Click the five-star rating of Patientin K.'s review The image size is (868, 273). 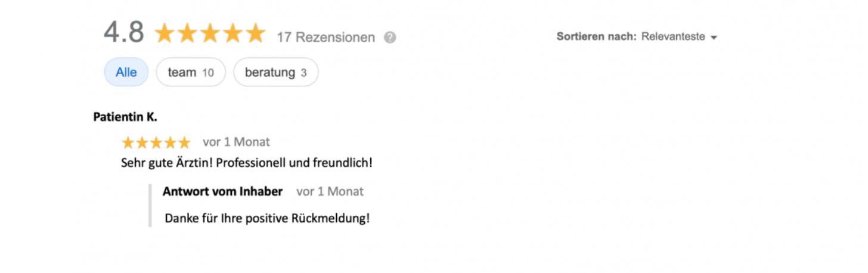pyautogui.click(x=156, y=142)
